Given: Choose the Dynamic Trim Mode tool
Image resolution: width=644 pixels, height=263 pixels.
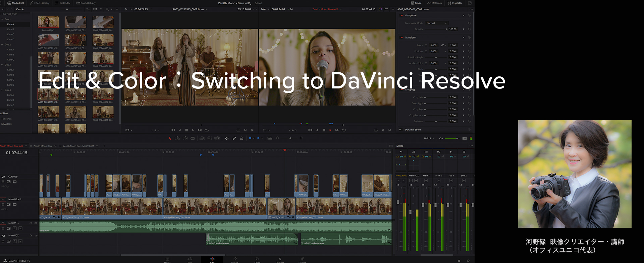Looking at the screenshot, I should (185, 138).
